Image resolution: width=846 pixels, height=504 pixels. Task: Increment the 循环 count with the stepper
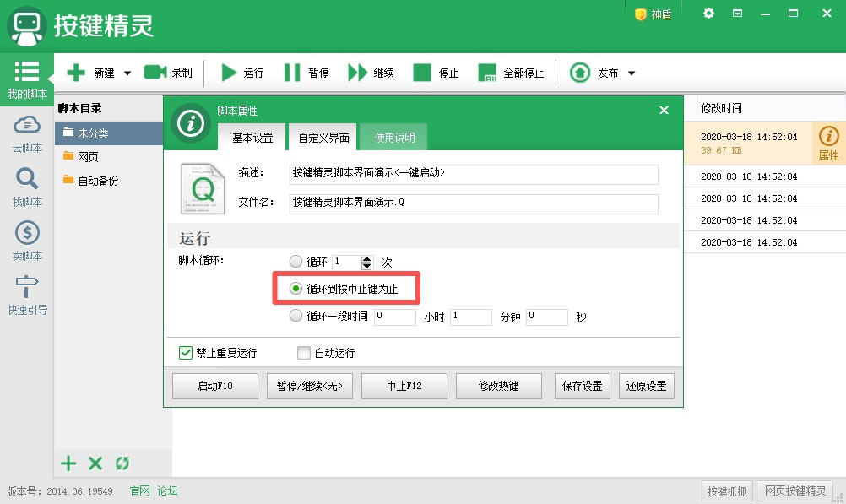tap(366, 257)
